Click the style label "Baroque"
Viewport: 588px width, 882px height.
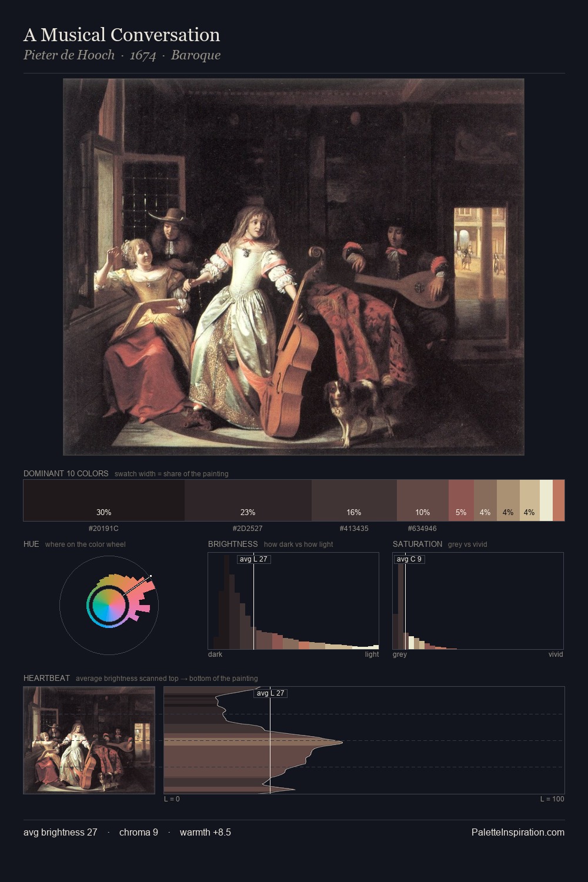pos(196,55)
